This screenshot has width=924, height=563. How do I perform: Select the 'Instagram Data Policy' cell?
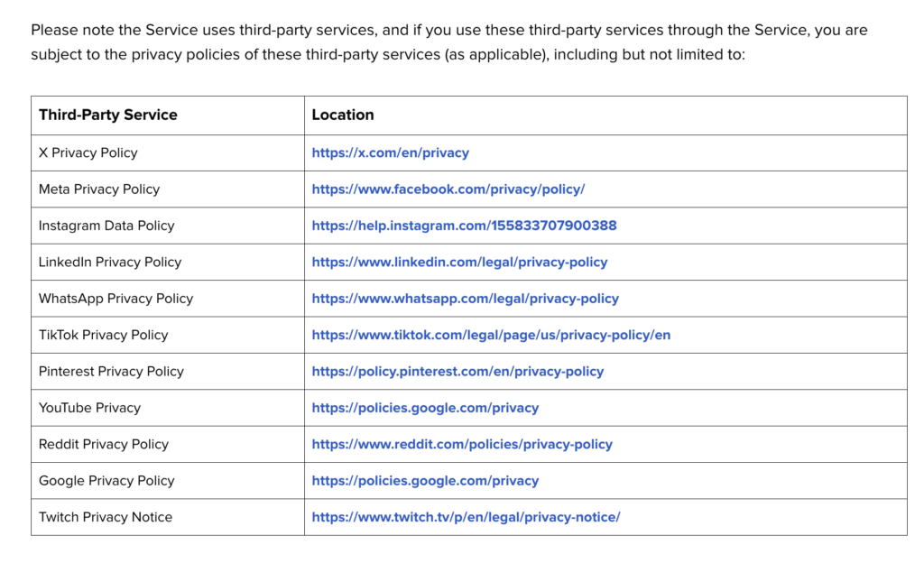(x=168, y=226)
